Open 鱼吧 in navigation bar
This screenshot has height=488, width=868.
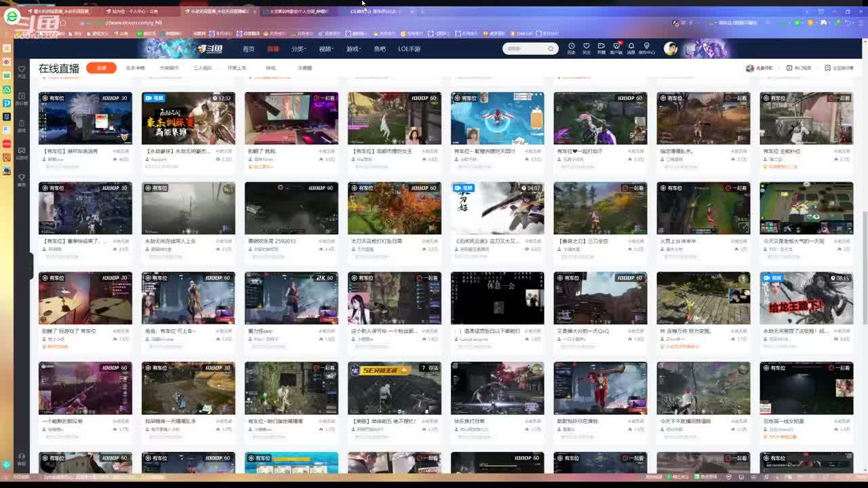point(380,49)
